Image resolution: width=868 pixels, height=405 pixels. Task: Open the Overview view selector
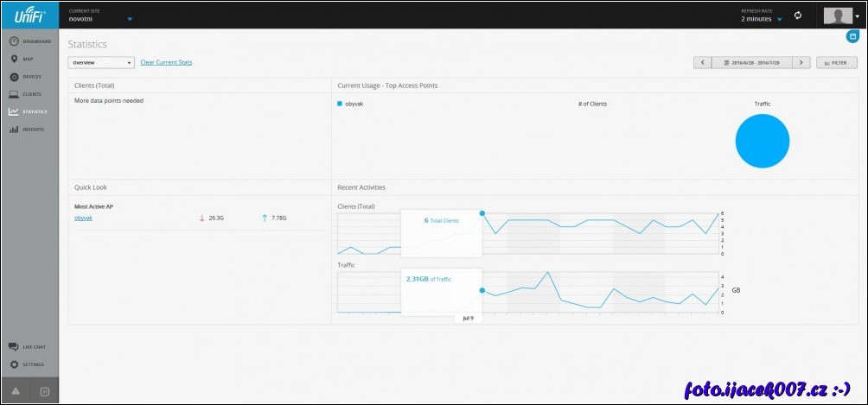pos(102,62)
